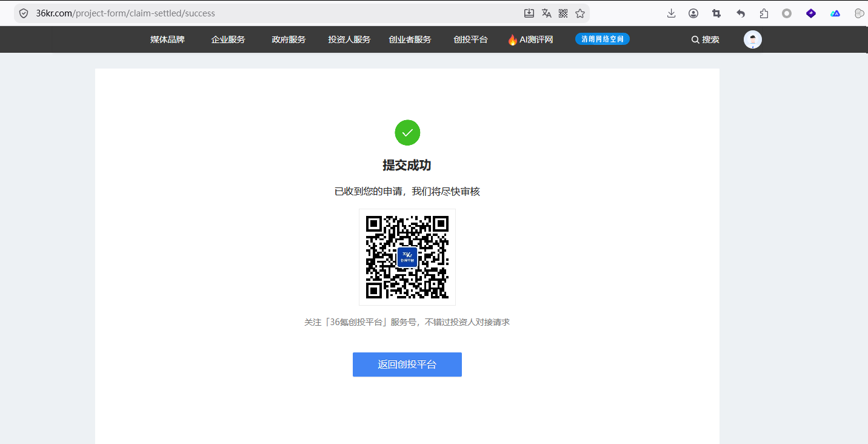Open the browser account profile icon

click(x=693, y=13)
